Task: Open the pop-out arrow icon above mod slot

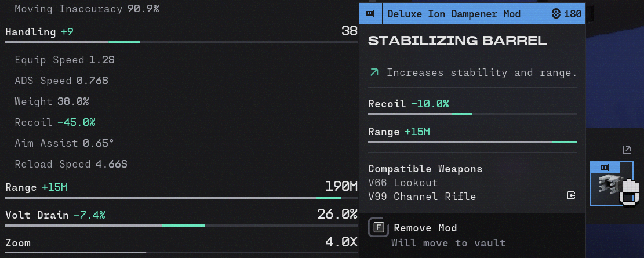Action: 627,150
